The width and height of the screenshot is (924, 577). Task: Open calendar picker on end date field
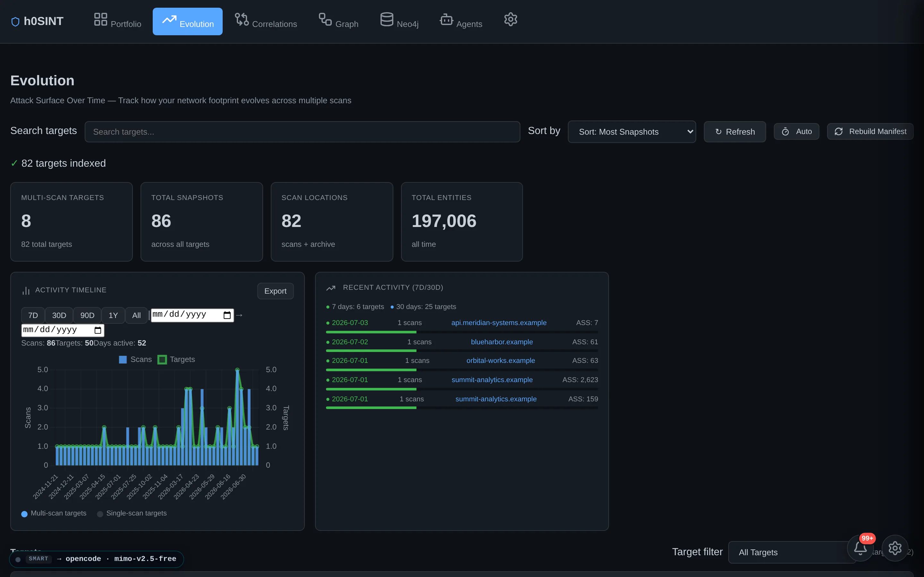[x=98, y=330]
